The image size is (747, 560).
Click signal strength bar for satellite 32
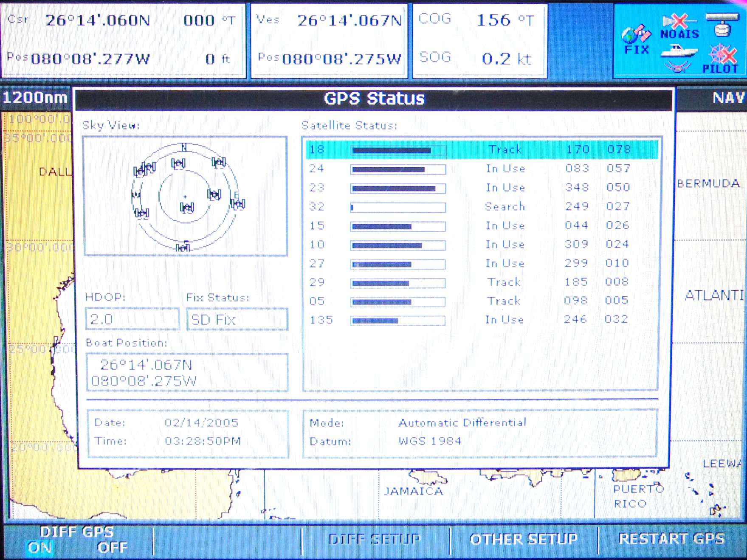[x=398, y=208]
